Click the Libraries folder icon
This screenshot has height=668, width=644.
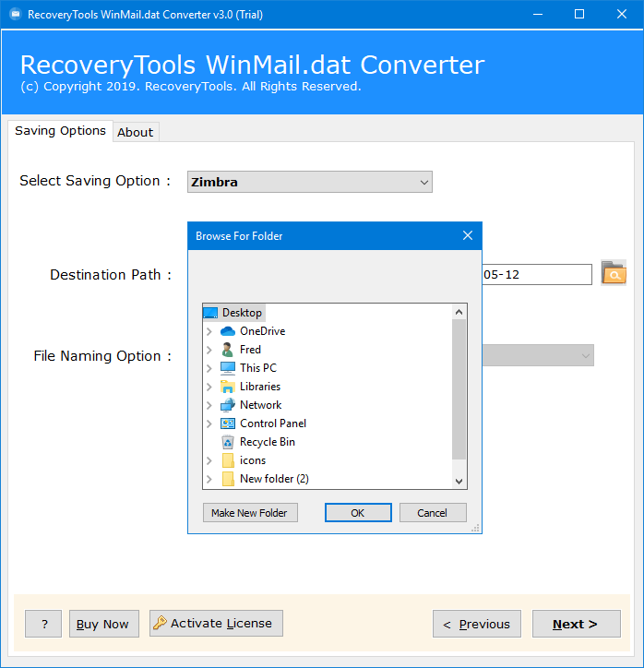click(x=228, y=387)
